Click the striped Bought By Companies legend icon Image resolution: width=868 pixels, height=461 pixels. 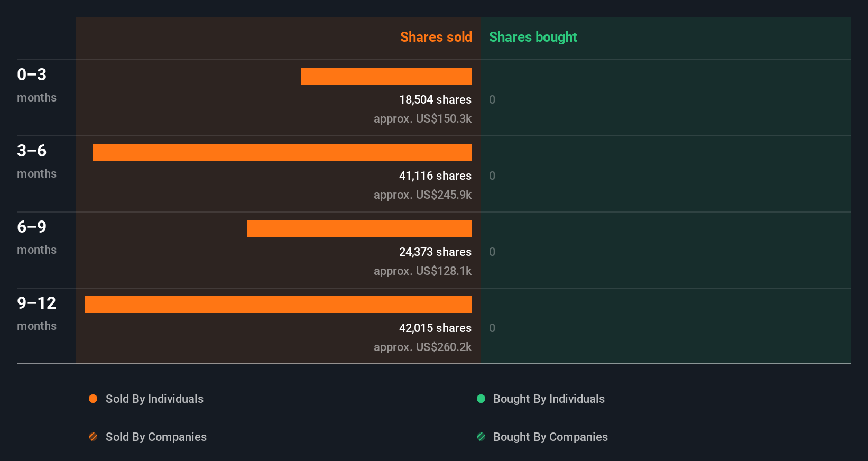[x=481, y=437]
